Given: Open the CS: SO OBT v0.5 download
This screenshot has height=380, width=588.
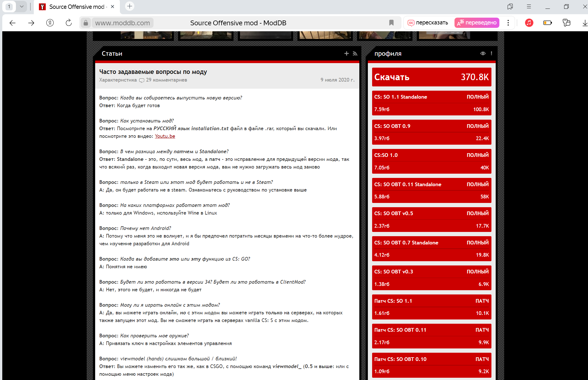Looking at the screenshot, I should point(431,219).
